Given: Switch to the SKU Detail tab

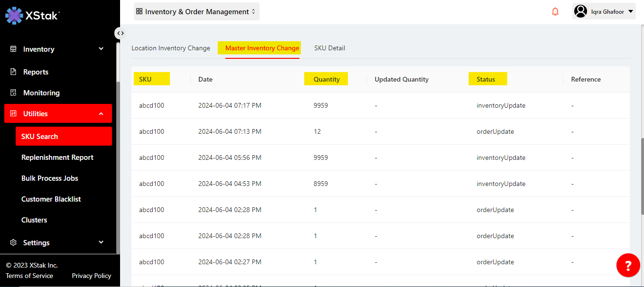Looking at the screenshot, I should (329, 48).
